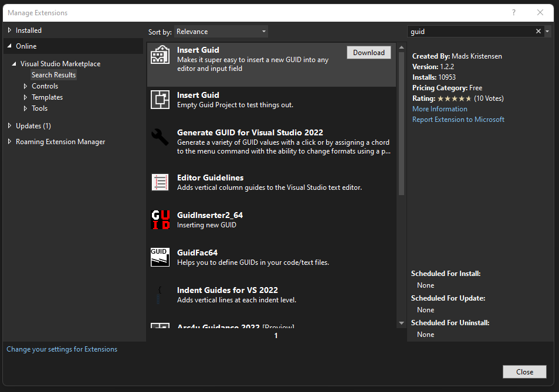Expand the Tools tree node
This screenshot has height=392, width=559.
coord(25,108)
